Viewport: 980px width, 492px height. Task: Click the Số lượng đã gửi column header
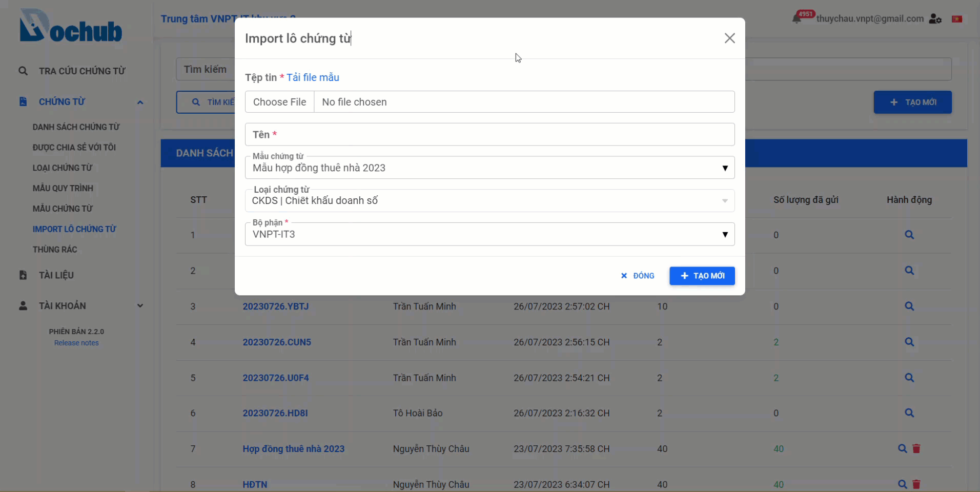coord(806,200)
